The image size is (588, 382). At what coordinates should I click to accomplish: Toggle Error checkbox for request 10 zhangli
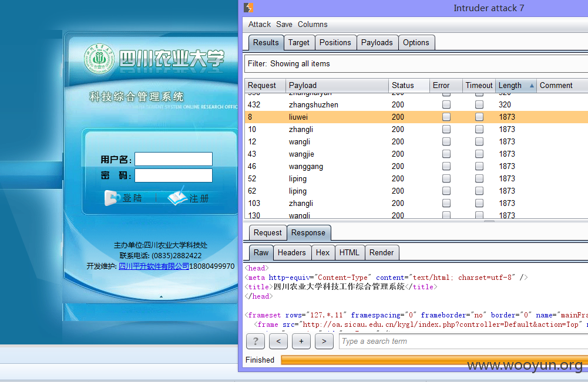click(446, 129)
